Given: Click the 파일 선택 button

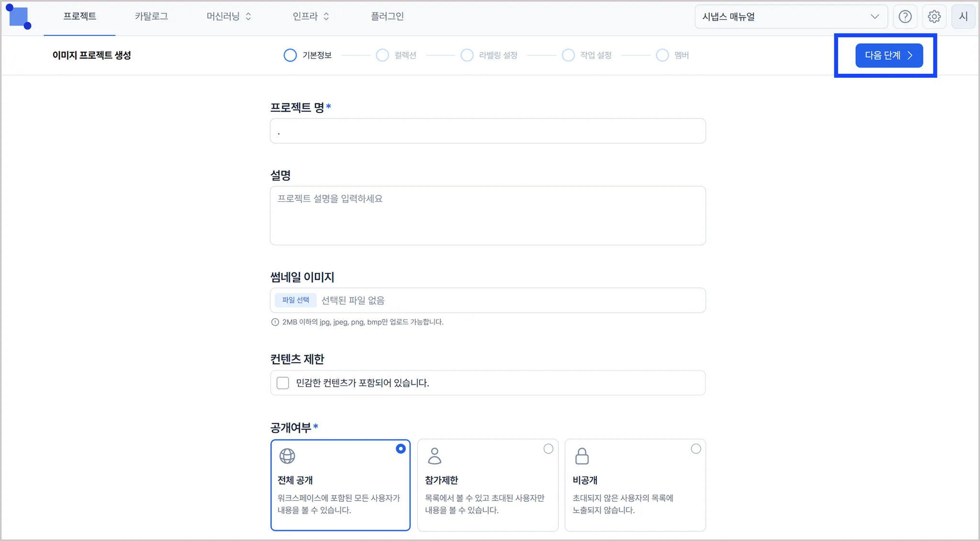Looking at the screenshot, I should pyautogui.click(x=295, y=300).
